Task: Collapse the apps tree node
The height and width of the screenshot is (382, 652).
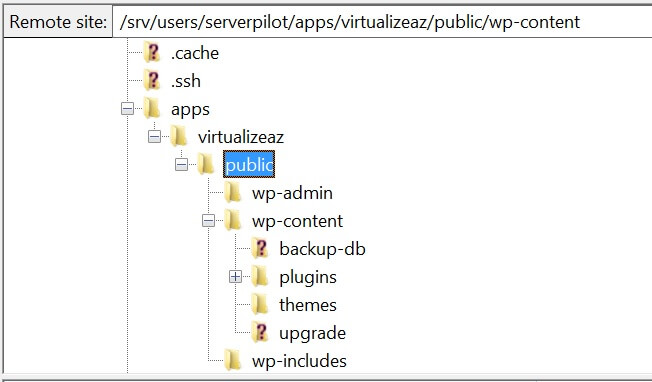Action: tap(127, 109)
